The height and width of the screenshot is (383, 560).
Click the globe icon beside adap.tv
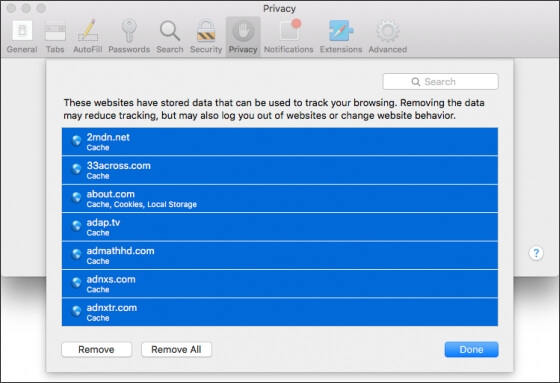coord(76,226)
